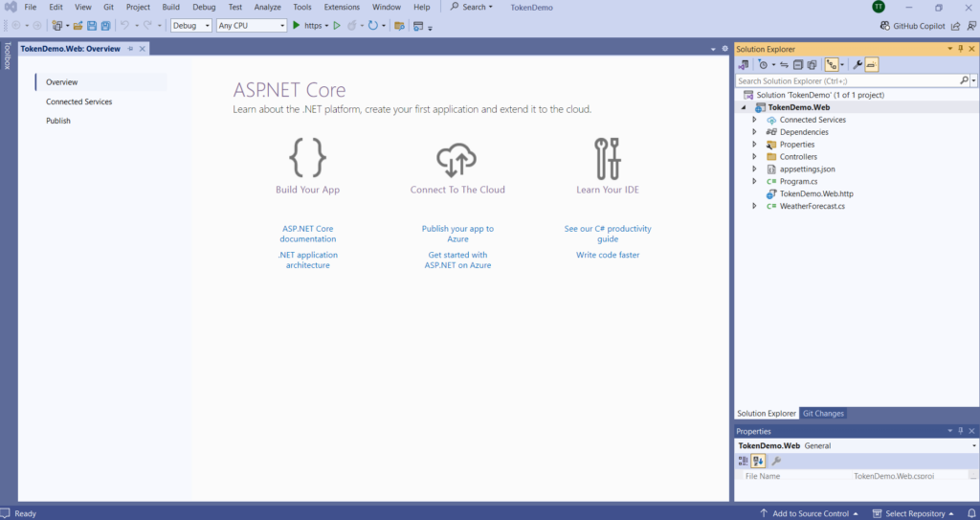980x520 pixels.
Task: Switch to the Git Changes tab
Action: pos(823,414)
